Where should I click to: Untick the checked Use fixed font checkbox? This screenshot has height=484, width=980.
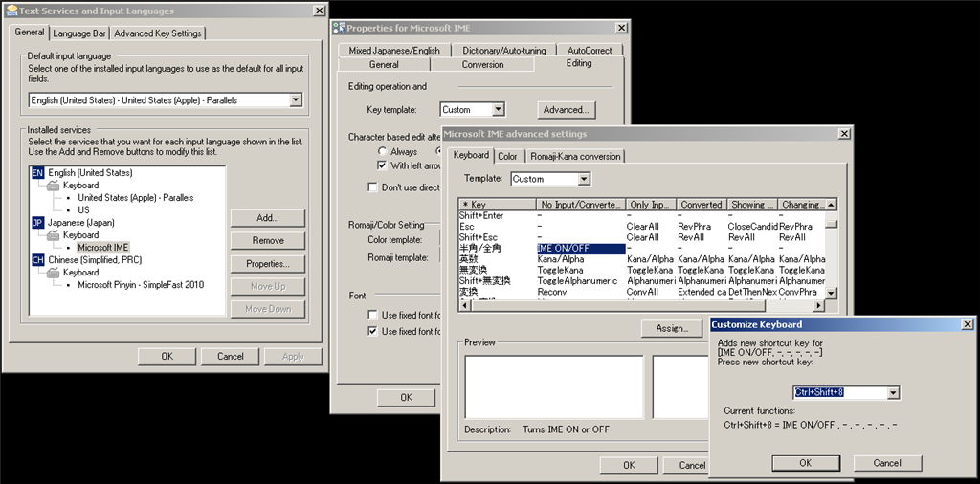click(372, 331)
